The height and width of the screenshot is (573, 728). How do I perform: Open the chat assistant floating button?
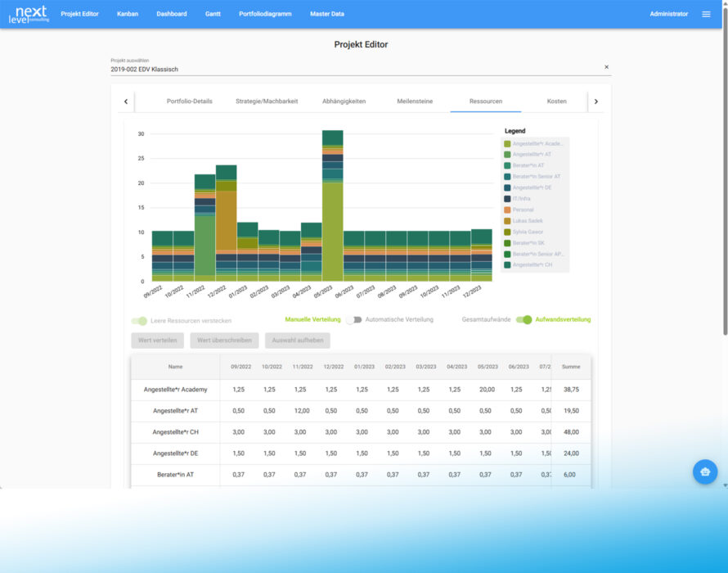point(705,471)
